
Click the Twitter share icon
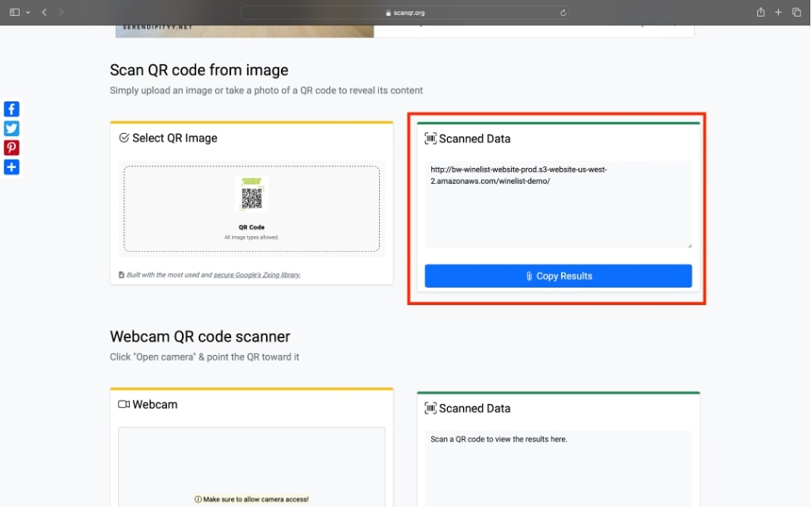12,128
